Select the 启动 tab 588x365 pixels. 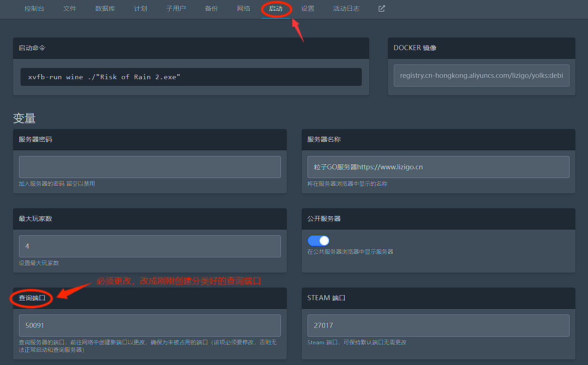tap(275, 8)
